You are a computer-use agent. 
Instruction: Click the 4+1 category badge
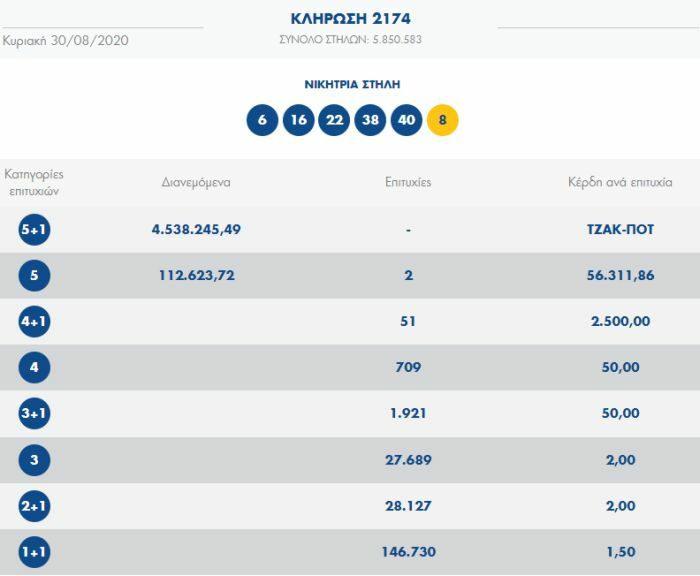point(34,322)
